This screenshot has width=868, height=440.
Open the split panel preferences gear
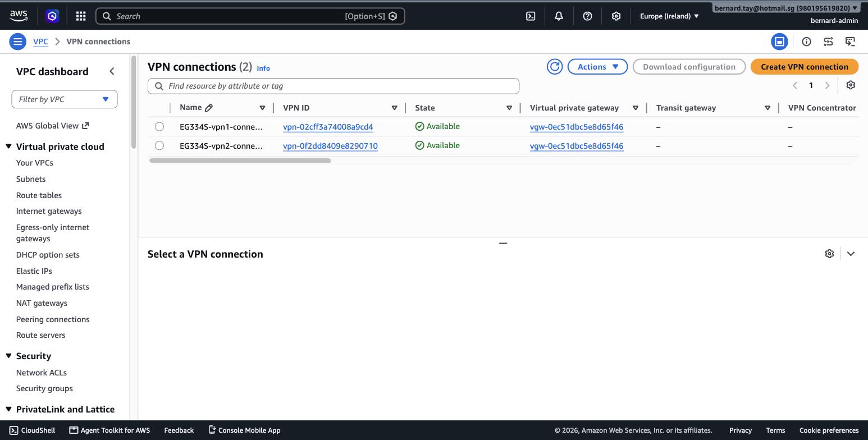(829, 254)
